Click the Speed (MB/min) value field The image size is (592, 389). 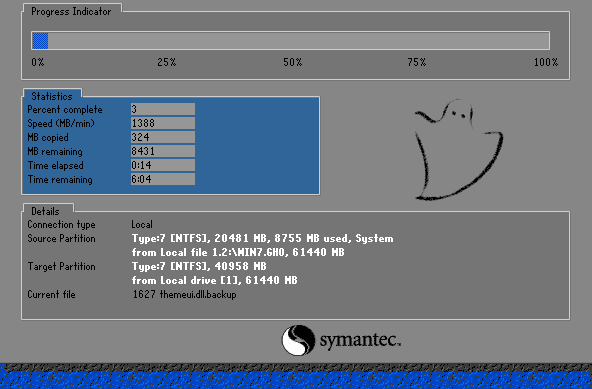click(x=163, y=123)
